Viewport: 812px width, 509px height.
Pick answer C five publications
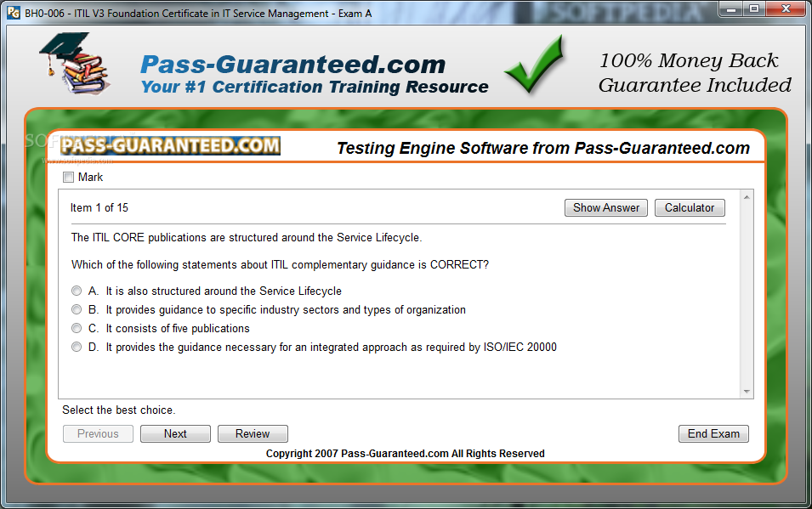(x=77, y=328)
